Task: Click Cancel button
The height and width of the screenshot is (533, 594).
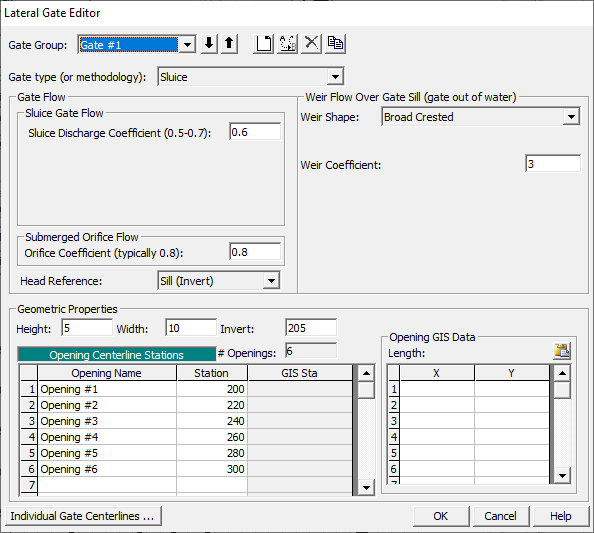Action: pyautogui.click(x=500, y=516)
